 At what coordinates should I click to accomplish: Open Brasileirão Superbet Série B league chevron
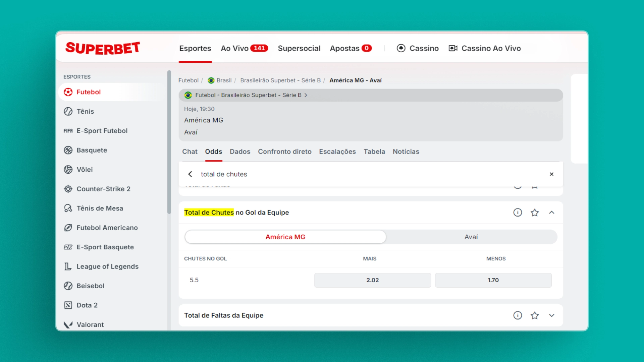[306, 95]
